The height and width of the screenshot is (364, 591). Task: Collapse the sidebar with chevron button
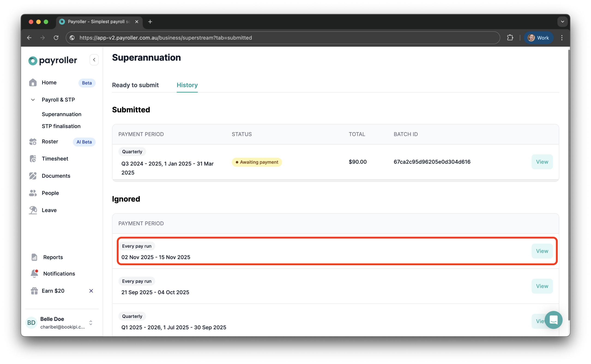(94, 60)
